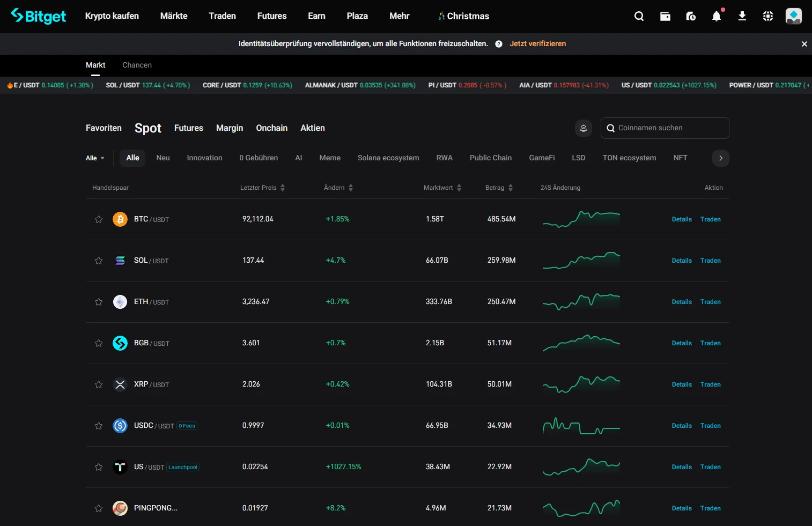Click the Bitcoin coin icon
The width and height of the screenshot is (812, 526).
tap(120, 219)
